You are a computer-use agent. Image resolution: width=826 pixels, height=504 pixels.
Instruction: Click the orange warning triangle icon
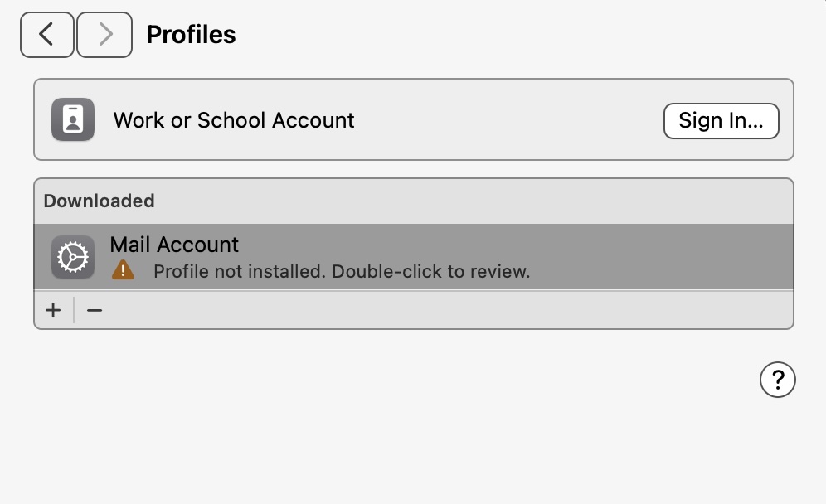pyautogui.click(x=123, y=270)
